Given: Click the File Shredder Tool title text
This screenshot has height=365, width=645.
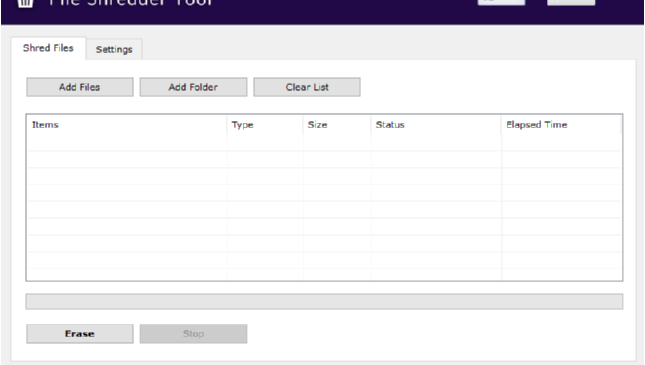Looking at the screenshot, I should point(130,2).
